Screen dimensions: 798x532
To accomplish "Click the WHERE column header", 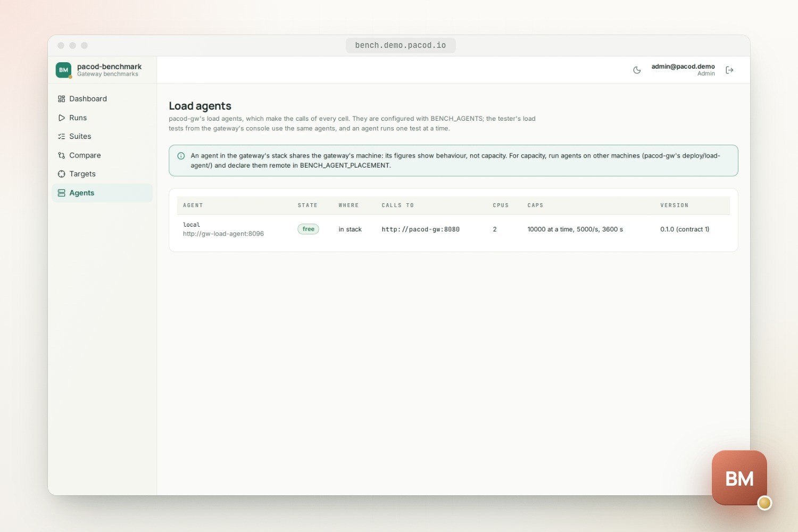I will pos(348,205).
